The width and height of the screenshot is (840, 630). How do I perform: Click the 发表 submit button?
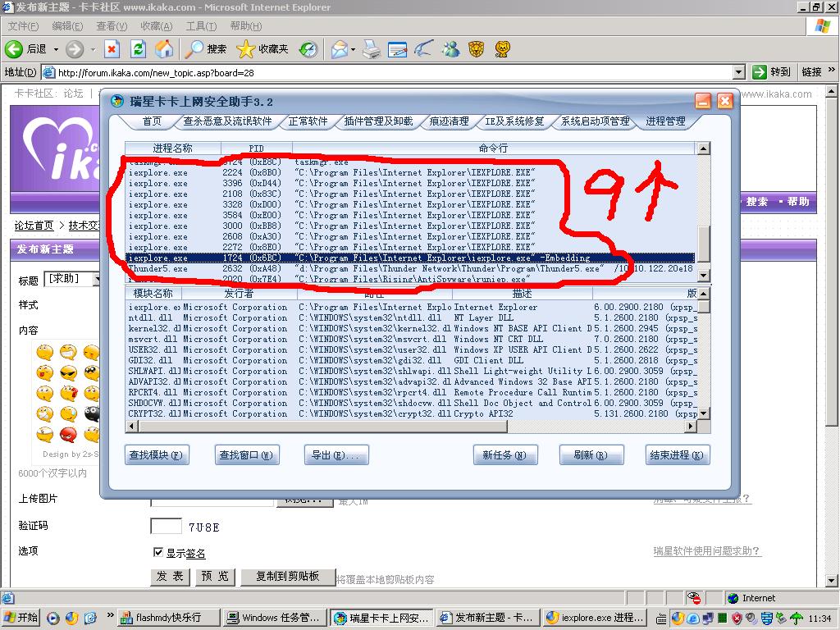pyautogui.click(x=170, y=576)
